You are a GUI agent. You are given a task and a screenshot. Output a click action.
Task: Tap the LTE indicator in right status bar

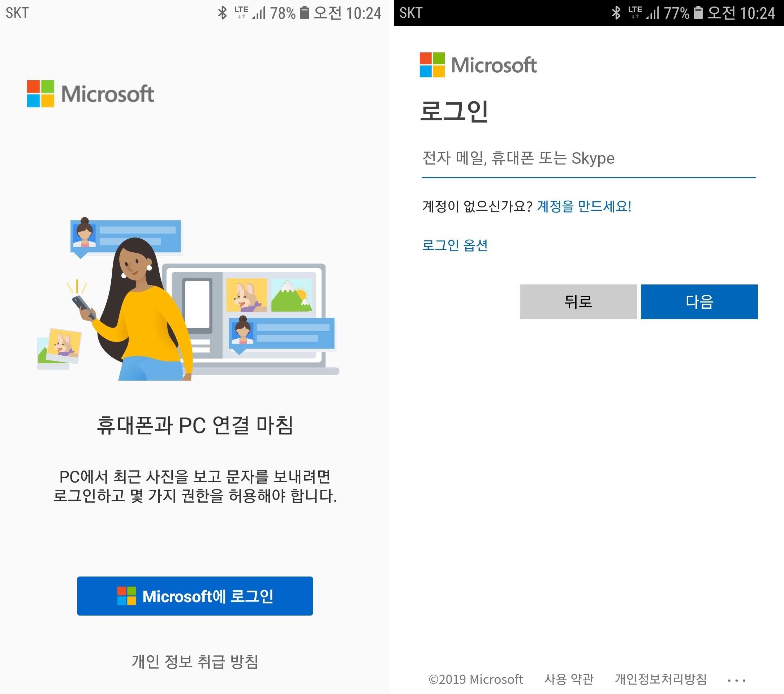(x=635, y=12)
